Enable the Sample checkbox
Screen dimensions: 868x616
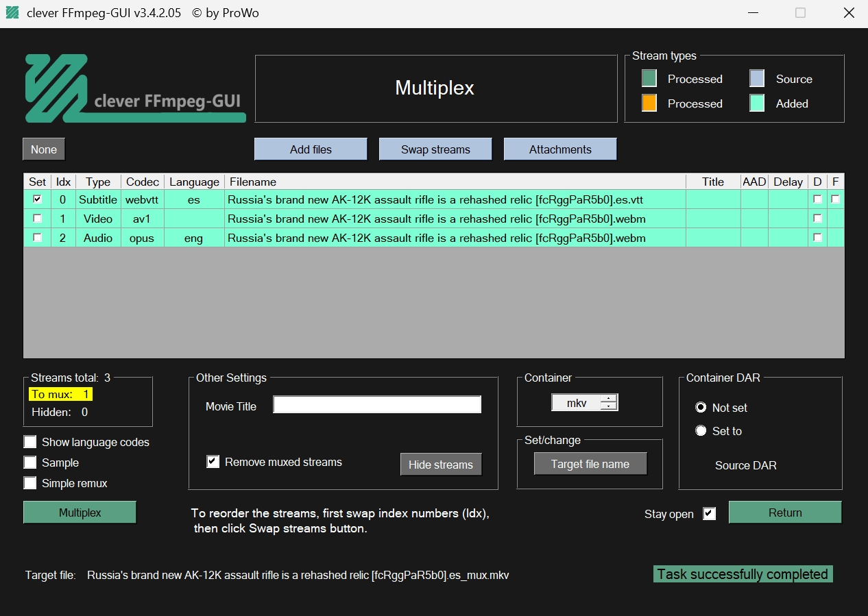(30, 463)
